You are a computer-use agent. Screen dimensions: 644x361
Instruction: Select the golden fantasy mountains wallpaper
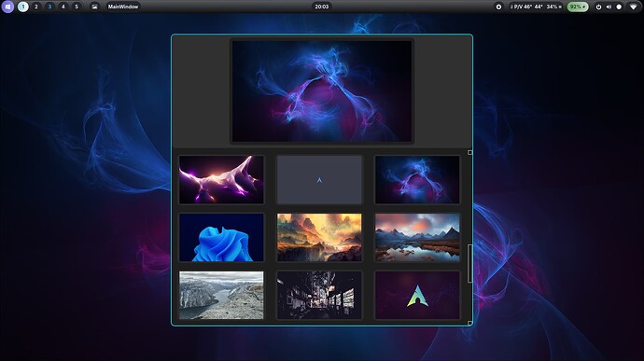point(319,237)
